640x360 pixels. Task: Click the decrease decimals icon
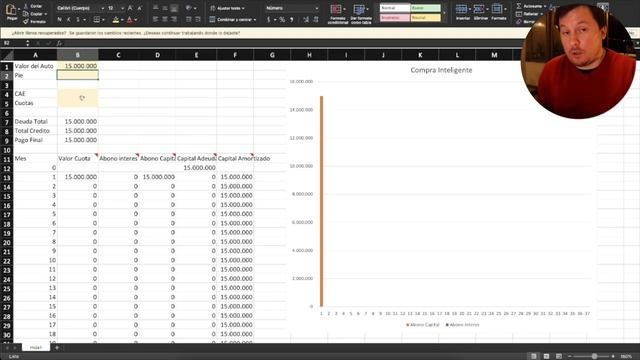tap(316, 20)
